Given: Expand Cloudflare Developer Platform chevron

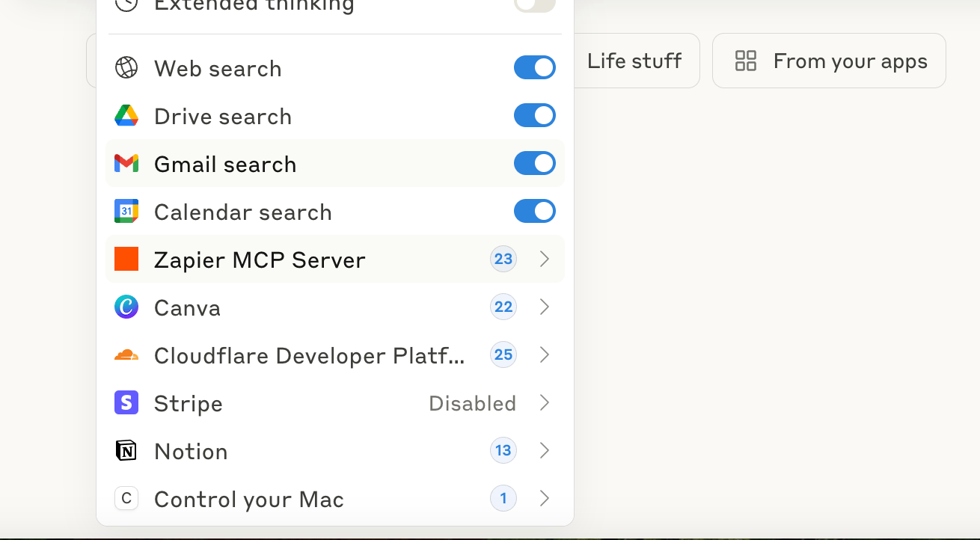Looking at the screenshot, I should point(545,355).
